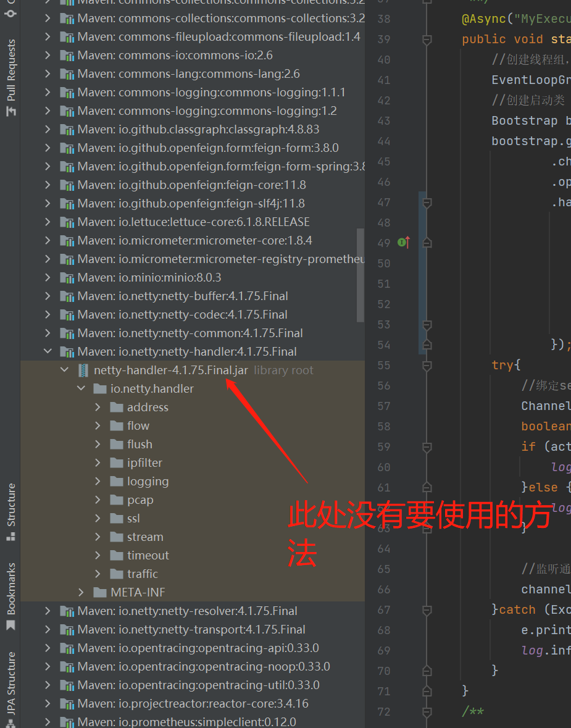Image resolution: width=571 pixels, height=728 pixels.
Task: Expand the traffic folder chevron
Action: (98, 574)
